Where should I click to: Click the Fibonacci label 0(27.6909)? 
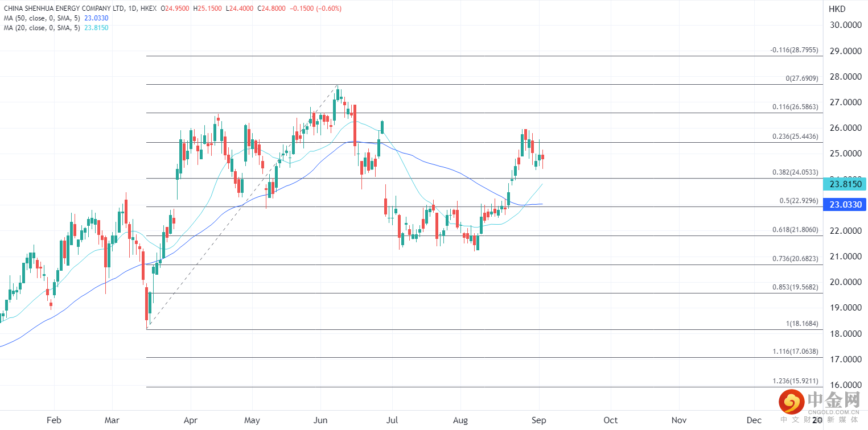click(802, 78)
